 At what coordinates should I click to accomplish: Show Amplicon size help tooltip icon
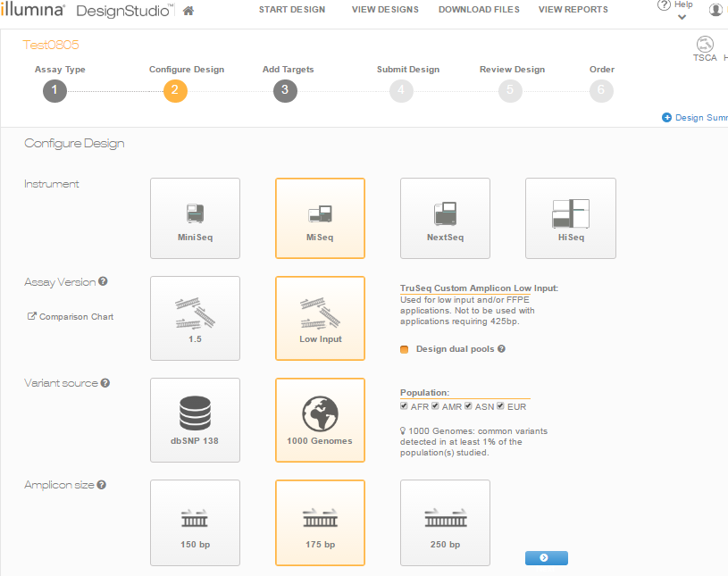102,485
